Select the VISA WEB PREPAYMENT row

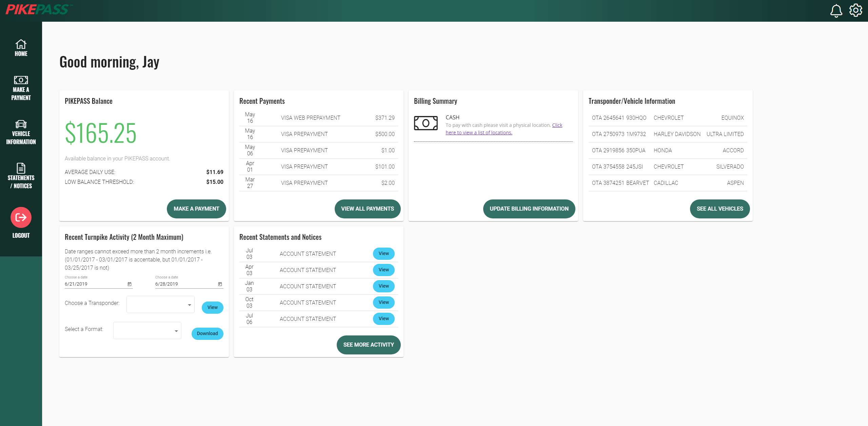(319, 118)
